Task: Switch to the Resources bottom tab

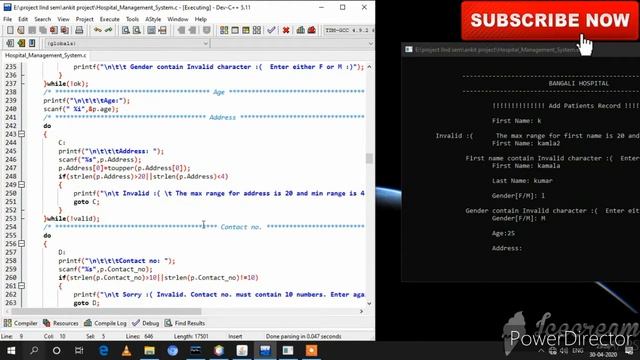Action: (60, 323)
